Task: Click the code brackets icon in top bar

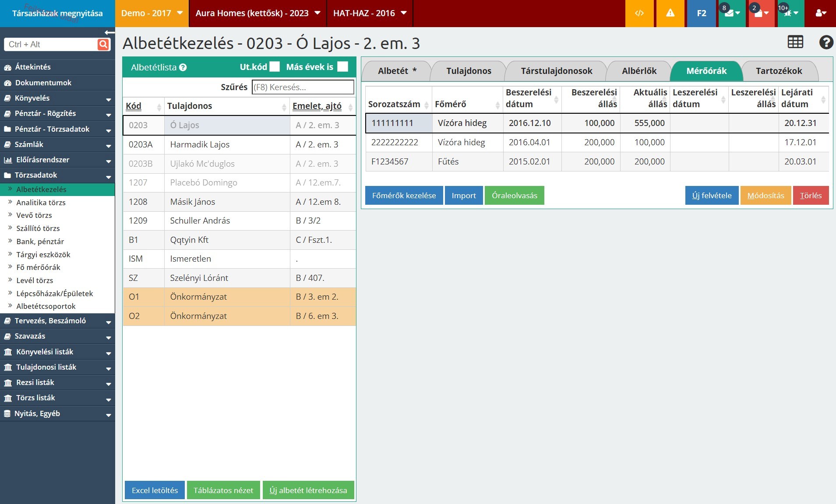Action: tap(639, 13)
